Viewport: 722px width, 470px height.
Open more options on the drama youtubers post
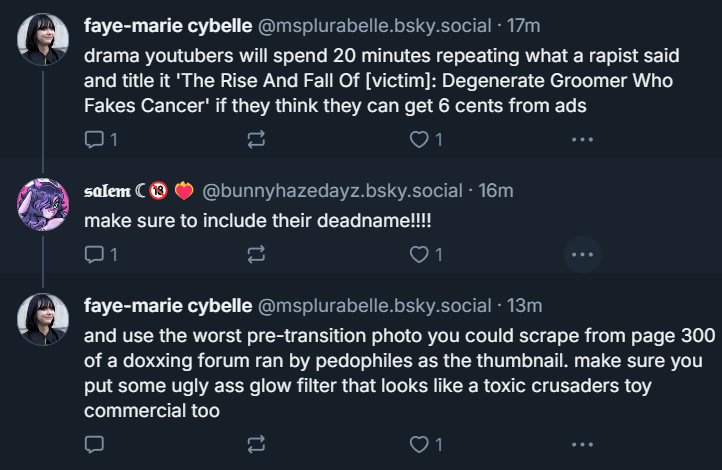[582, 140]
